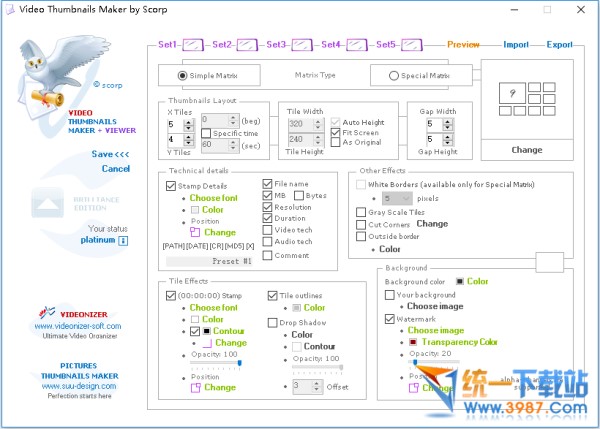
Task: Click the Set1 preset icon
Action: coord(194,44)
